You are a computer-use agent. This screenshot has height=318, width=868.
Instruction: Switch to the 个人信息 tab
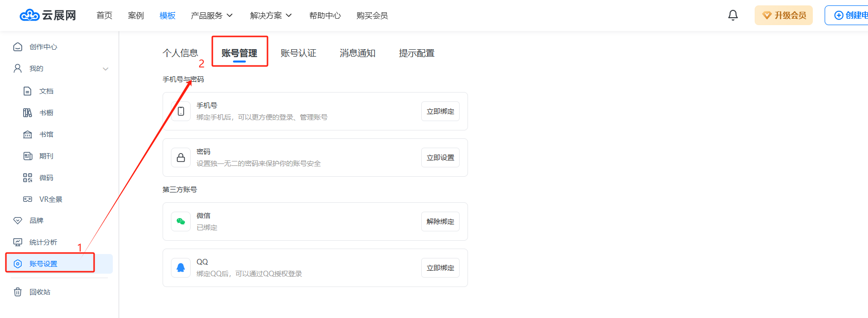(x=180, y=53)
